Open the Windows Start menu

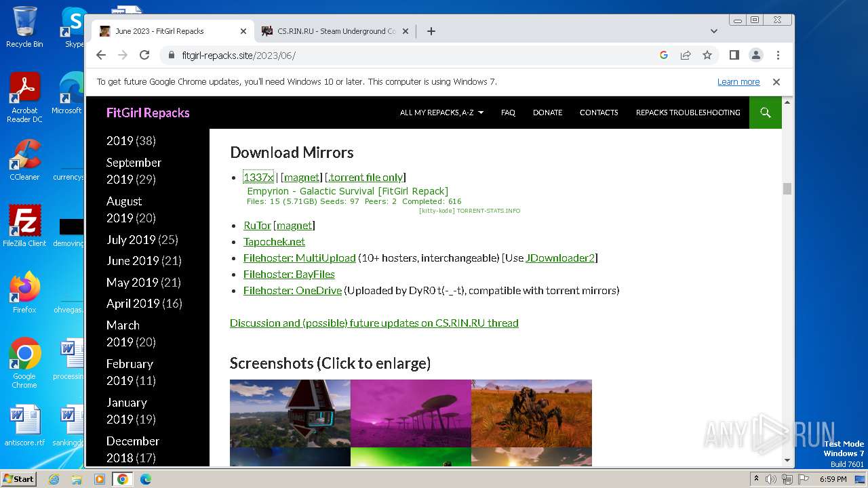[18, 479]
